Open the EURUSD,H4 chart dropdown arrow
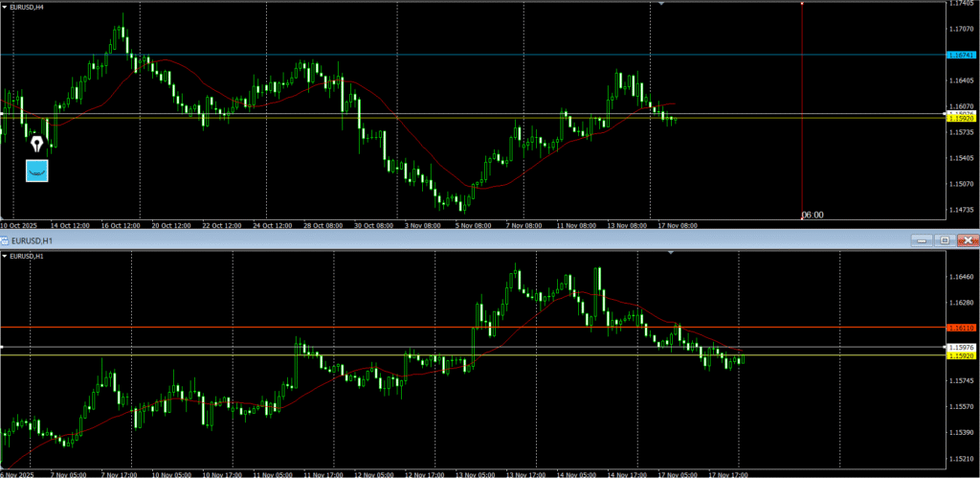The image size is (980, 478). tap(4, 7)
